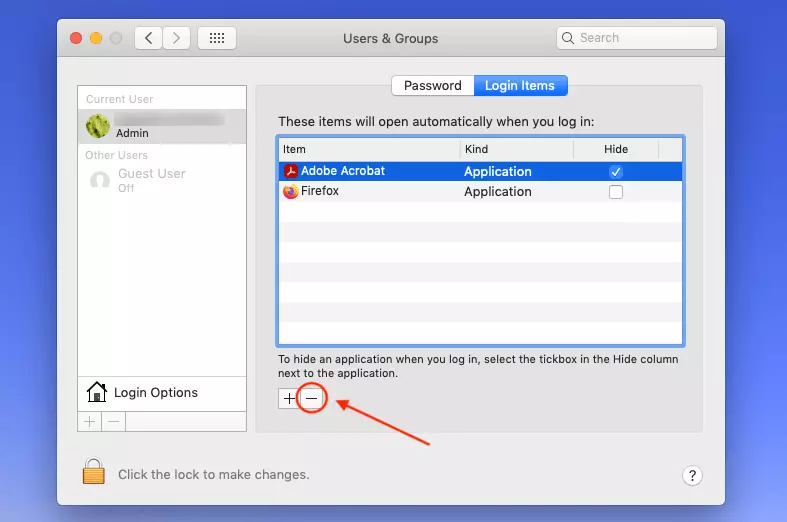Remove selected login item with minus button
Viewport: 787px width, 522px height.
click(x=311, y=398)
